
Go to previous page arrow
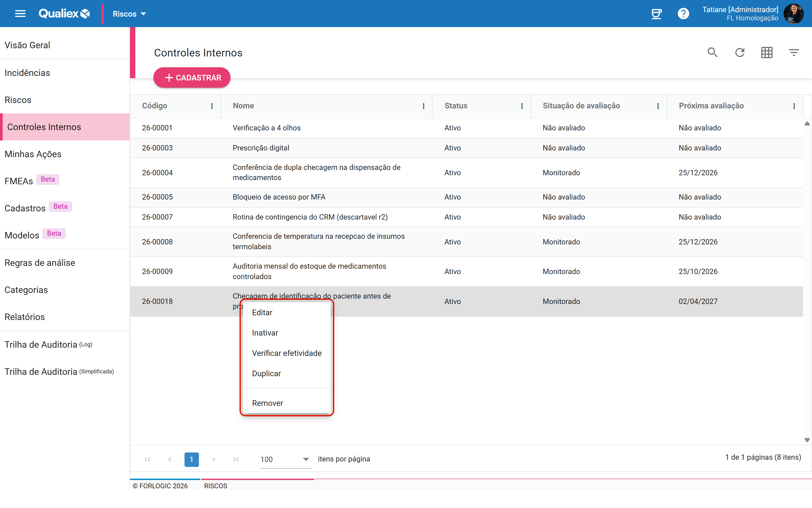click(x=170, y=459)
